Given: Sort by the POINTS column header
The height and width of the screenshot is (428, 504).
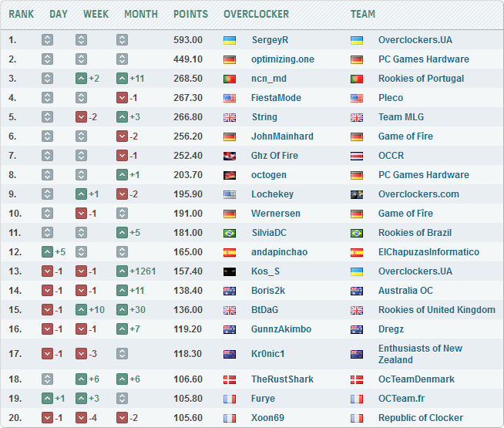Looking at the screenshot, I should click(191, 14).
